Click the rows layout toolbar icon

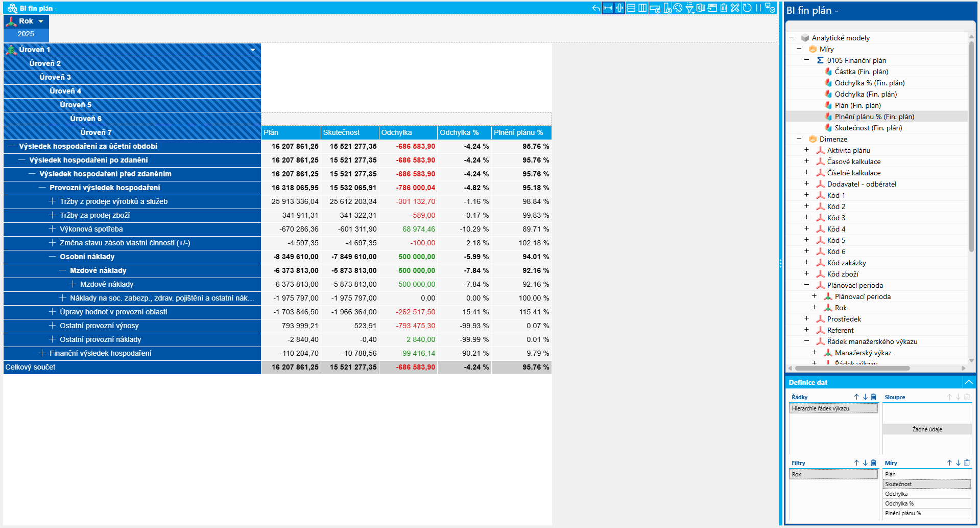pyautogui.click(x=631, y=8)
